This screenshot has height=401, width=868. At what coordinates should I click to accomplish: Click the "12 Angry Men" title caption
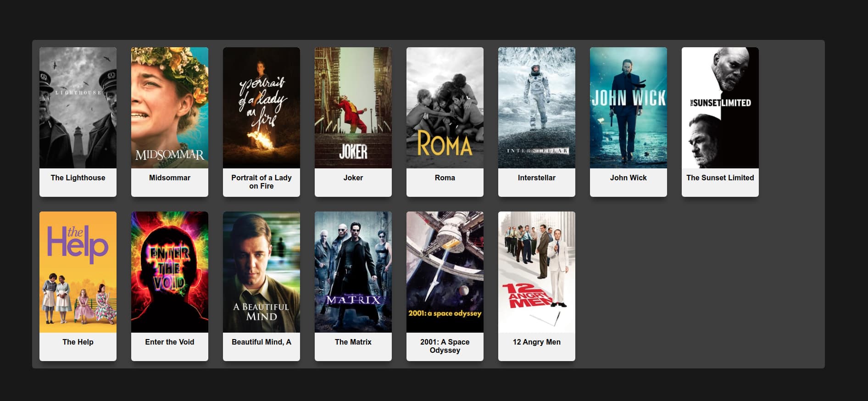pos(537,342)
